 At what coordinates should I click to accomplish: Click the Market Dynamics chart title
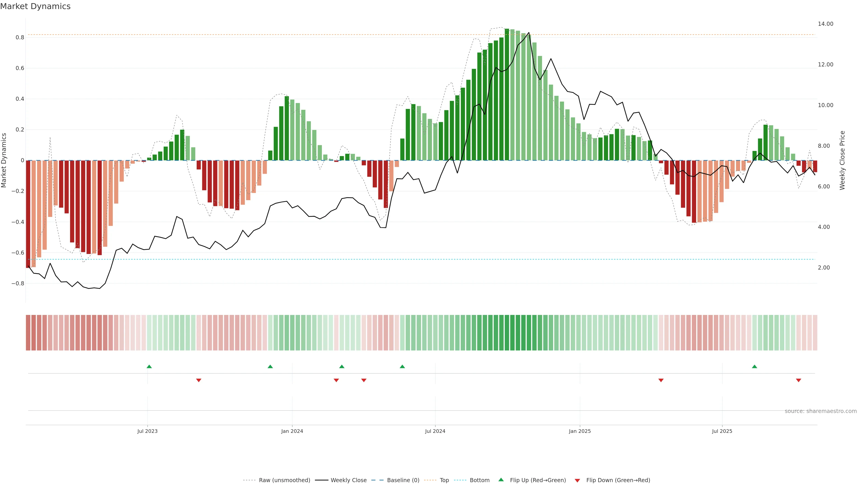[x=35, y=6]
